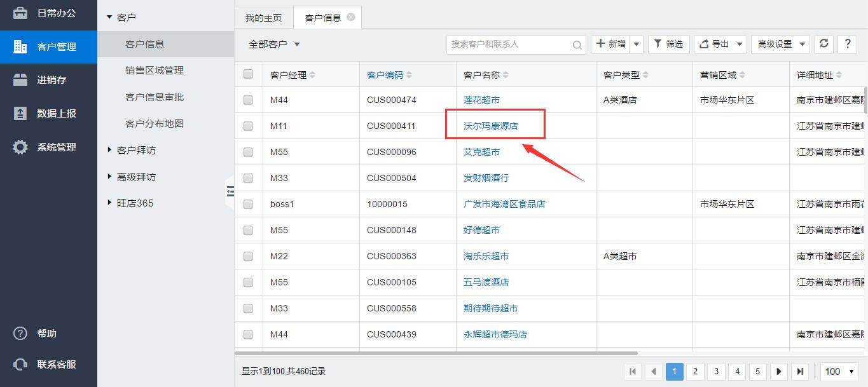868x387 pixels.
Task: Collapse the sidebar with the panel handle
Action: [230, 191]
